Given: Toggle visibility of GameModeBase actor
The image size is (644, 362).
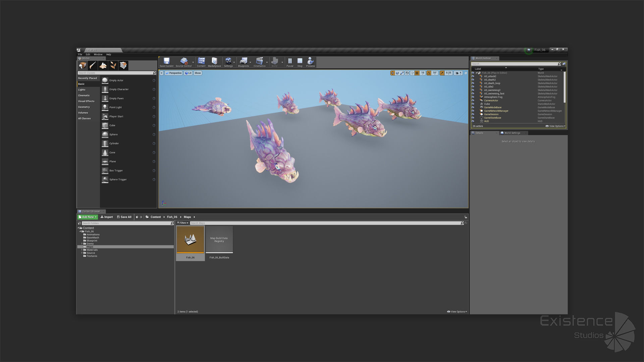Looking at the screenshot, I should click(x=473, y=108).
